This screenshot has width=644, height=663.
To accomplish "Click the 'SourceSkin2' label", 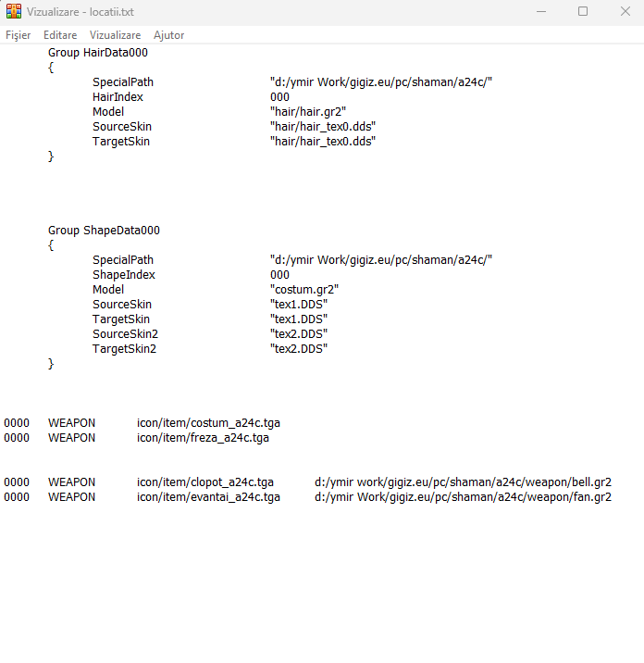I will pos(125,333).
